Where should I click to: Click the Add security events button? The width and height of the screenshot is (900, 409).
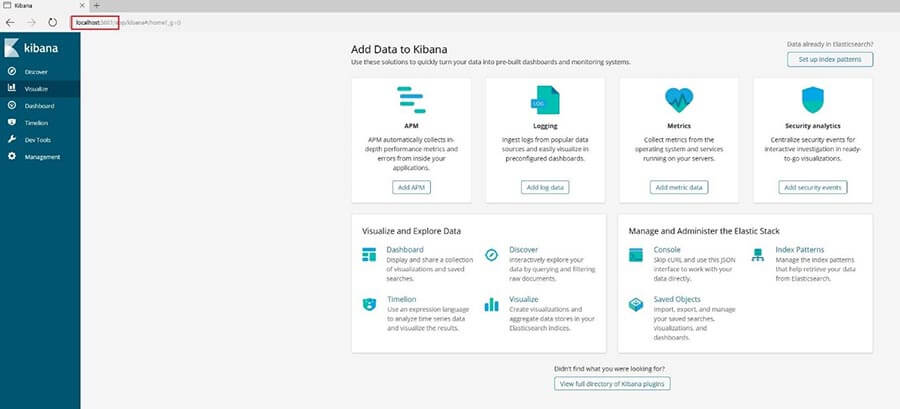813,187
